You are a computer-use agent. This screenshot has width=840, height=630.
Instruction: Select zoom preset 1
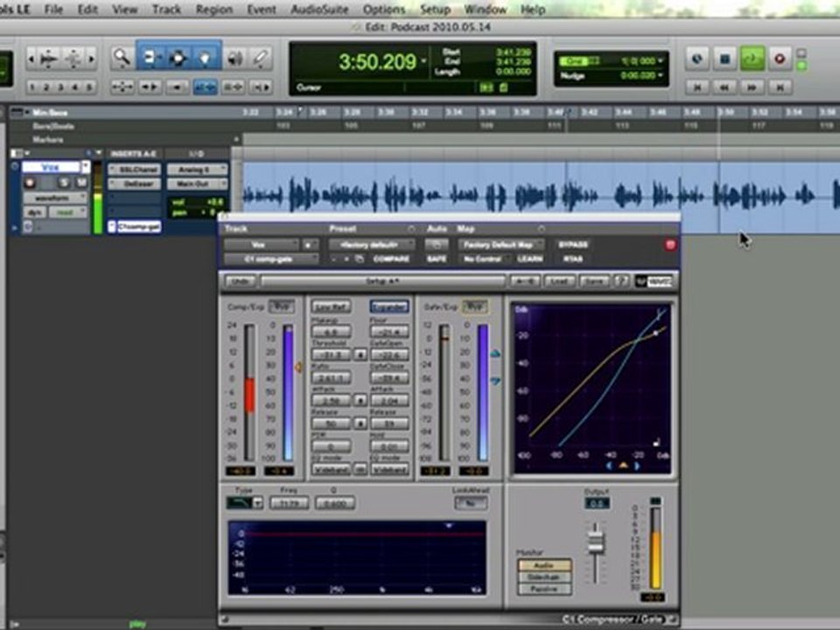point(32,87)
